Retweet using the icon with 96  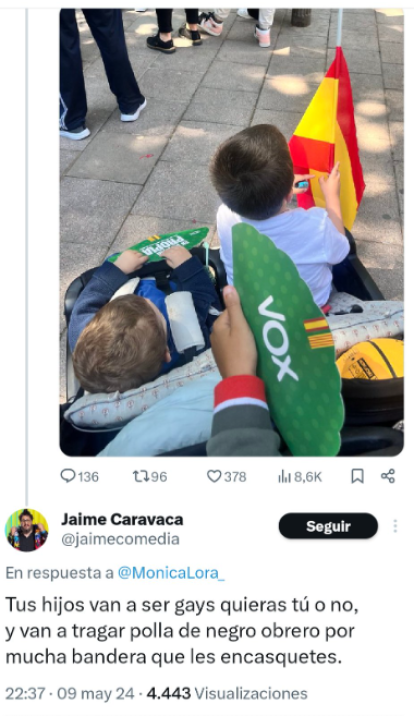[141, 476]
